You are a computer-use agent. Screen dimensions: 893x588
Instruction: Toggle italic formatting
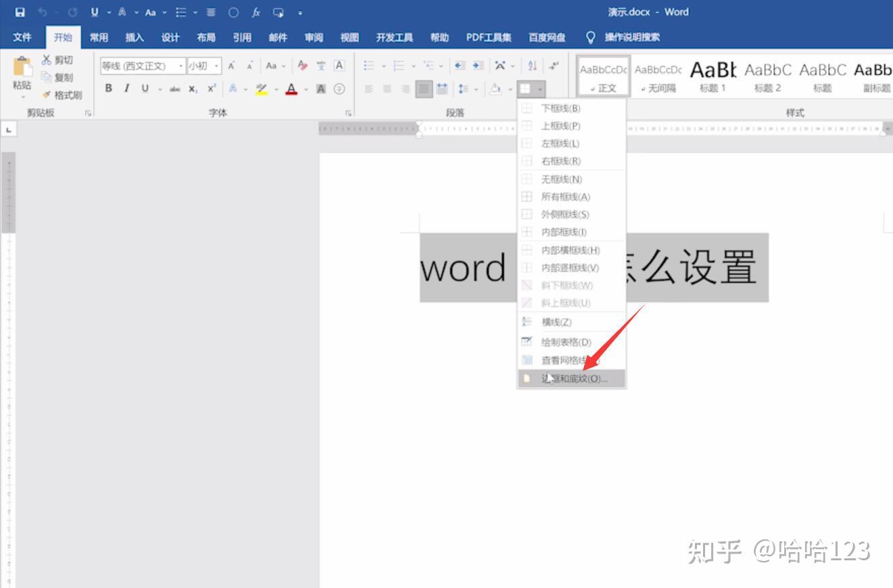pos(127,89)
